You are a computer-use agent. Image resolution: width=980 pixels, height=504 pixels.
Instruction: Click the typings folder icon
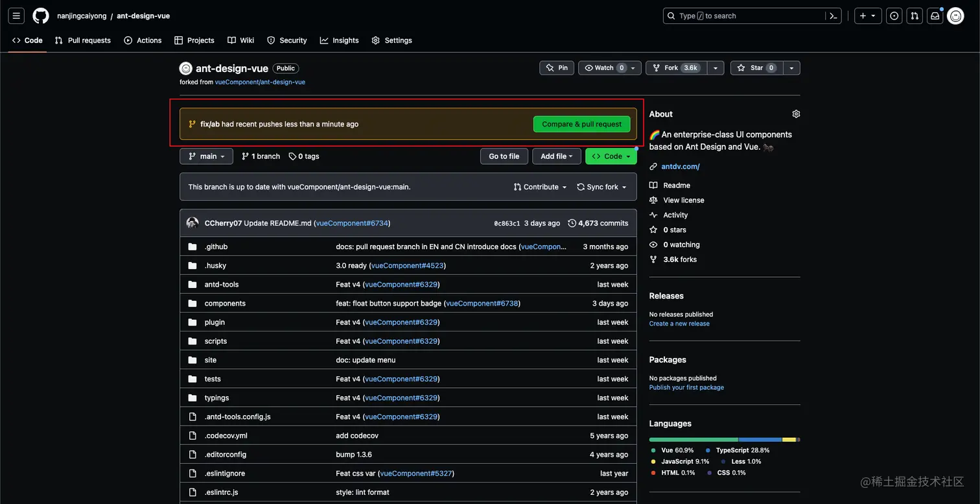(x=192, y=398)
